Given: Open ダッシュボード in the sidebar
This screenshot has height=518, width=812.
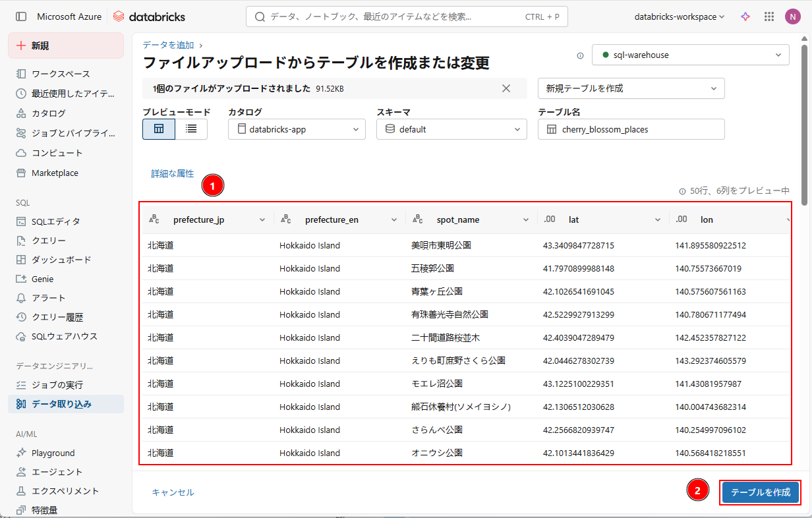Looking at the screenshot, I should [61, 260].
